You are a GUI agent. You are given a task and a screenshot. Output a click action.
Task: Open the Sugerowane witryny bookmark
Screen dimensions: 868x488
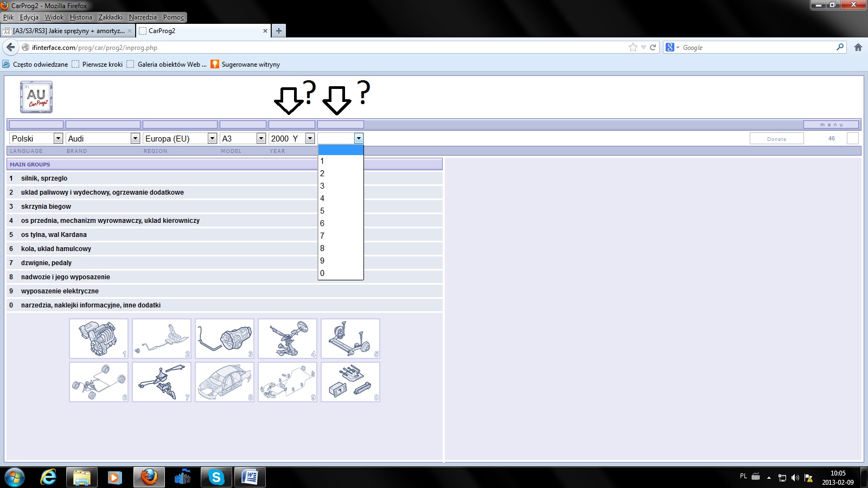245,64
